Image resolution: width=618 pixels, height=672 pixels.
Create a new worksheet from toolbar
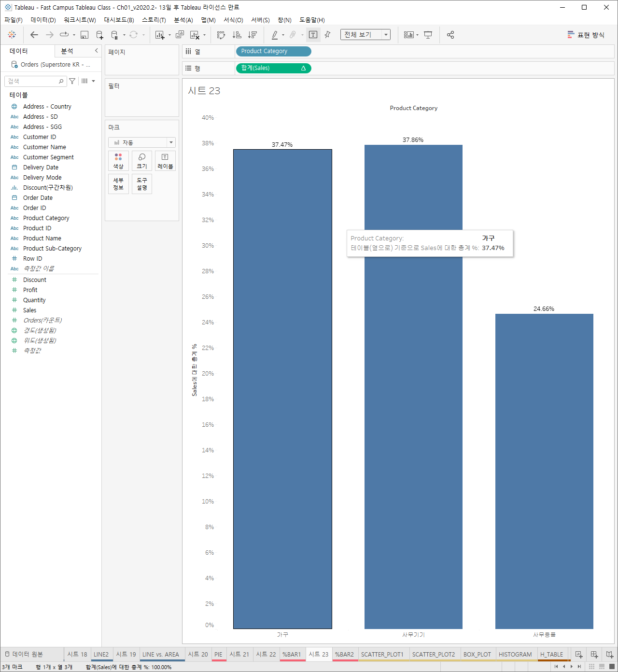(160, 35)
